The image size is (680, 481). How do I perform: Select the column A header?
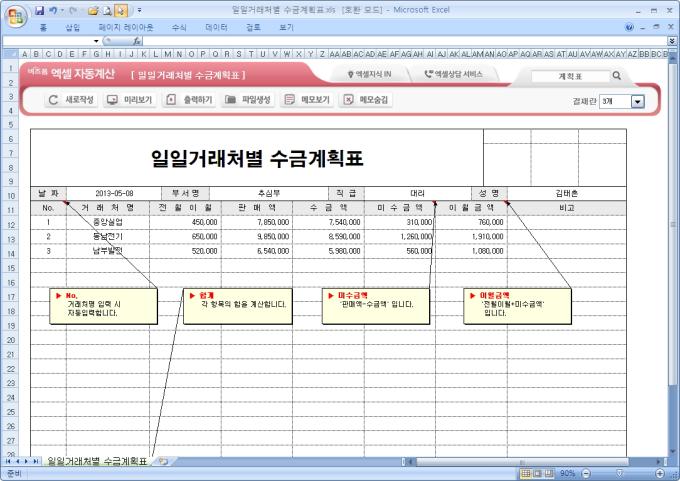pos(25,54)
